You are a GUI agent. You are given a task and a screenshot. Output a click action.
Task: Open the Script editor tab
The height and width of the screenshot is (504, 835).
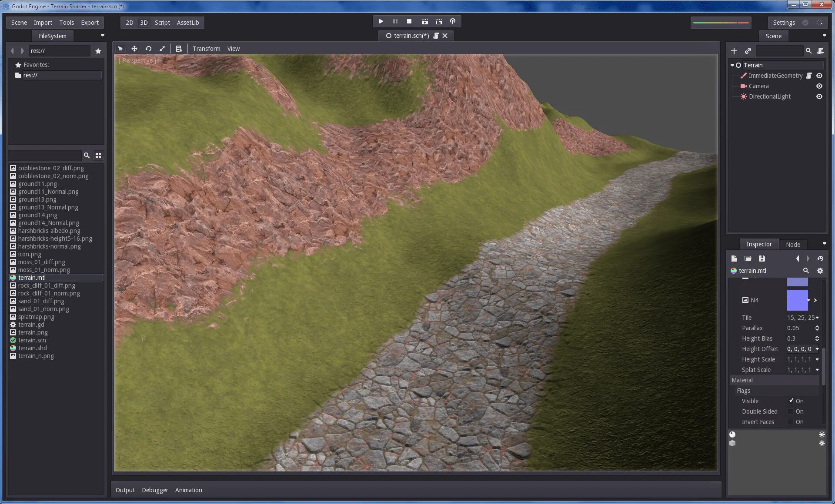pos(162,22)
